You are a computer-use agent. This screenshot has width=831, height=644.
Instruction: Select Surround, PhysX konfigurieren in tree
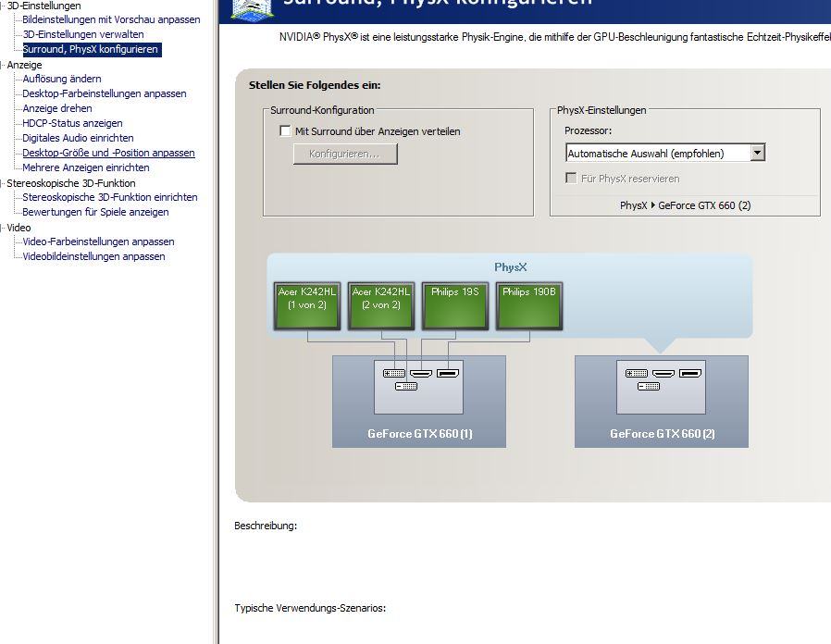[x=92, y=49]
